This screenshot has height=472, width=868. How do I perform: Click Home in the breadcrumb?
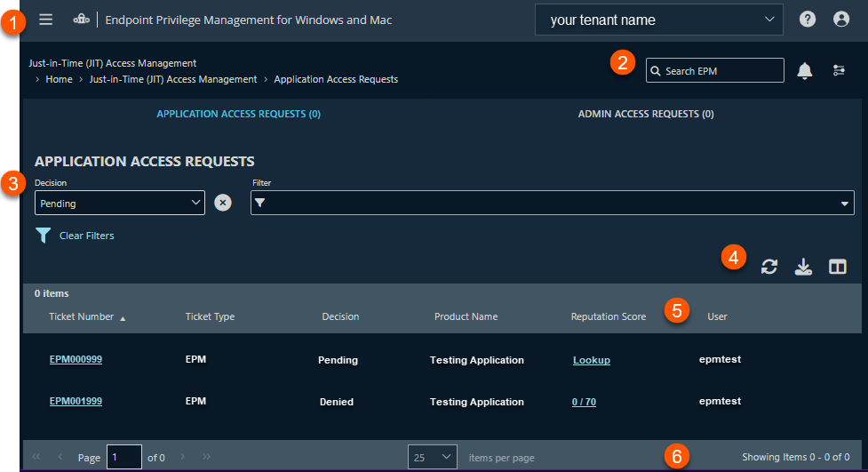(60, 79)
